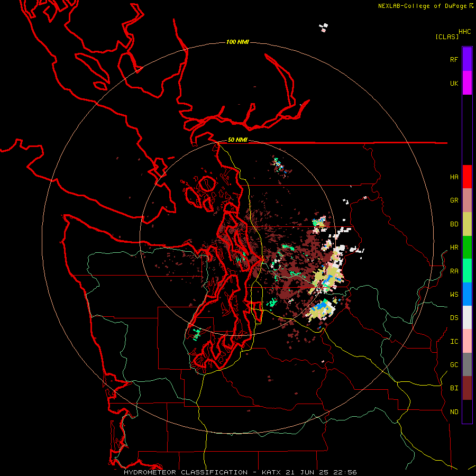Select the DS white legend swatch
The image size is (476, 476).
click(x=467, y=317)
